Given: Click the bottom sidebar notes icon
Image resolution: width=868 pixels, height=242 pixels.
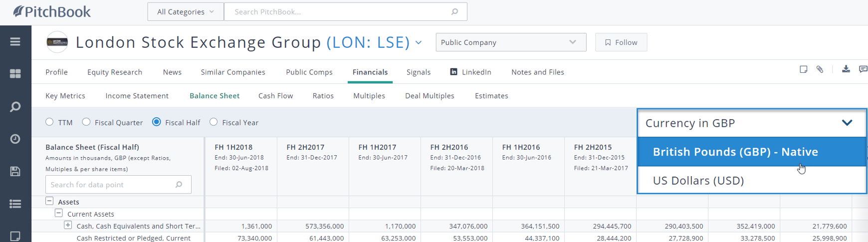Looking at the screenshot, I should click(x=15, y=236).
